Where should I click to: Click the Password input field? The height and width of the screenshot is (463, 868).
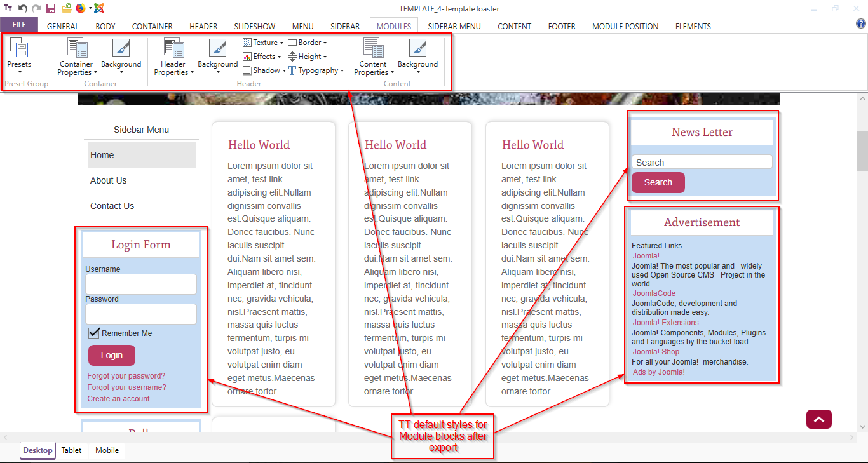tap(141, 314)
